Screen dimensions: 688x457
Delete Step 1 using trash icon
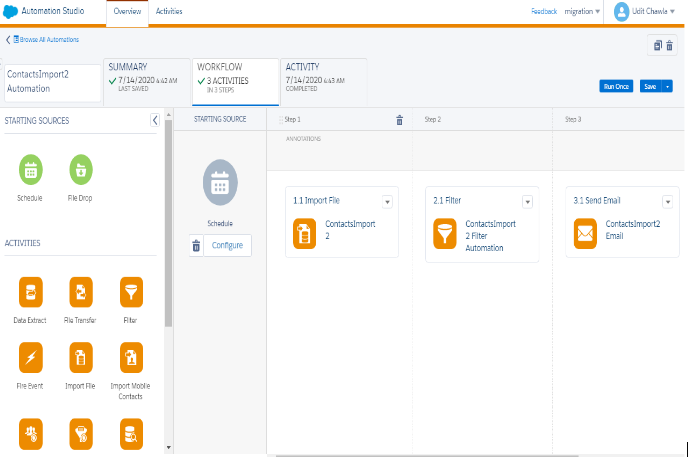(x=399, y=120)
